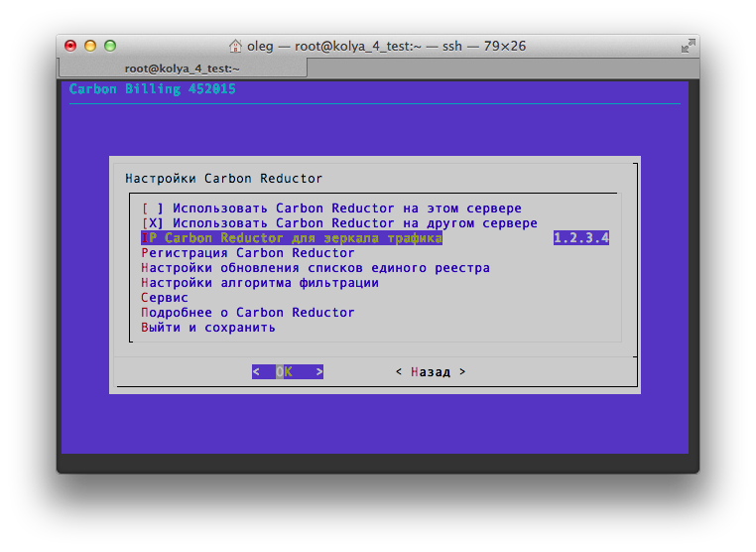The width and height of the screenshot is (756, 552).
Task: Click the window title 'oleg — root@kolya_4_test:~ — ssh — 79×26'
Action: pyautogui.click(x=386, y=47)
